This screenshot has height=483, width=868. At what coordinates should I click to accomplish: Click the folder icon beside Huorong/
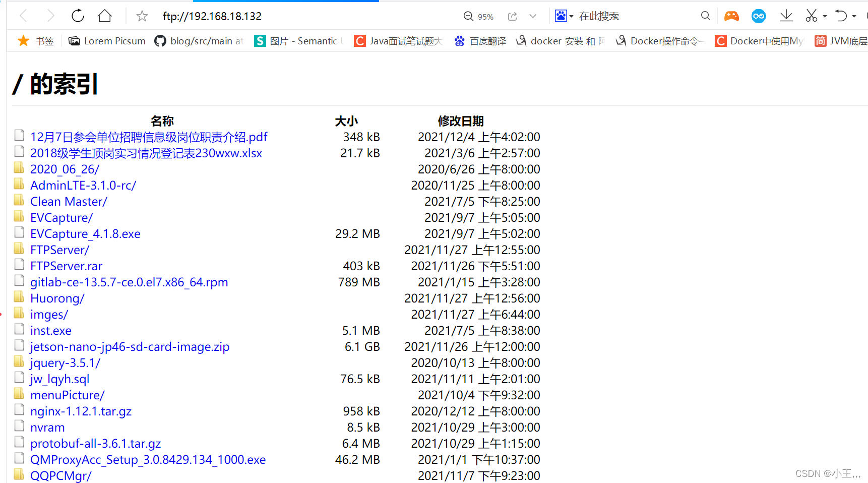[19, 296]
